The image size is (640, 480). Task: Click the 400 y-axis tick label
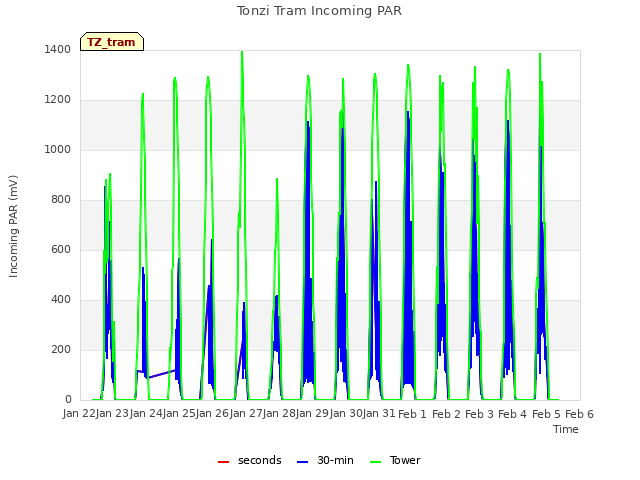point(61,300)
